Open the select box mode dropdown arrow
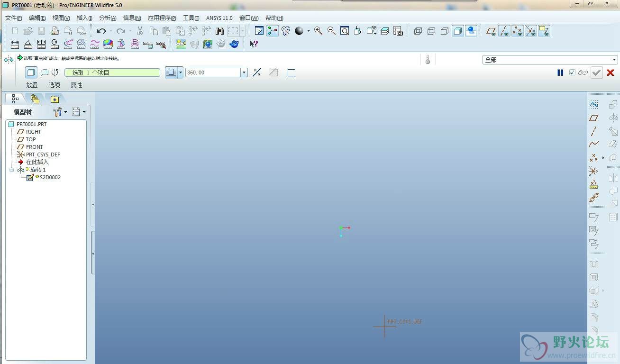The width and height of the screenshot is (620, 364). click(243, 31)
